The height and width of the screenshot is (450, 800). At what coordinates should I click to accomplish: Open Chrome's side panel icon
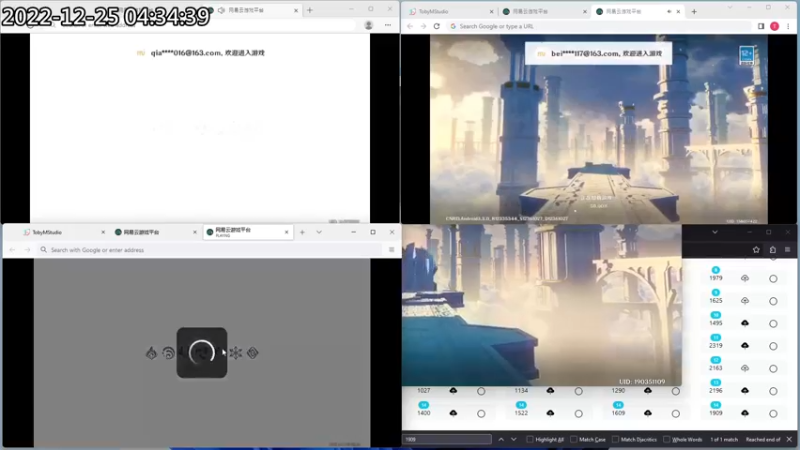(x=761, y=26)
